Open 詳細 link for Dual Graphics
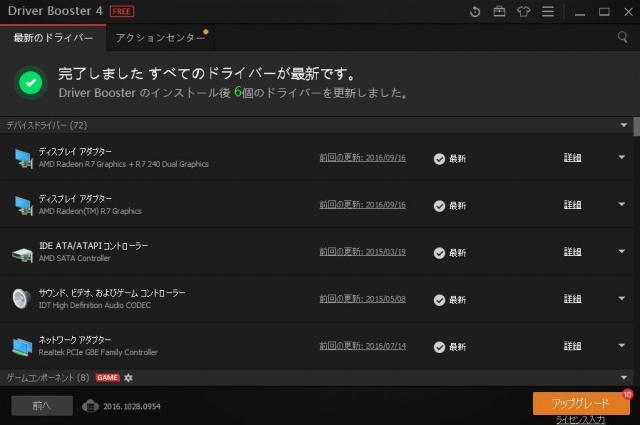640x425 pixels. [x=572, y=158]
